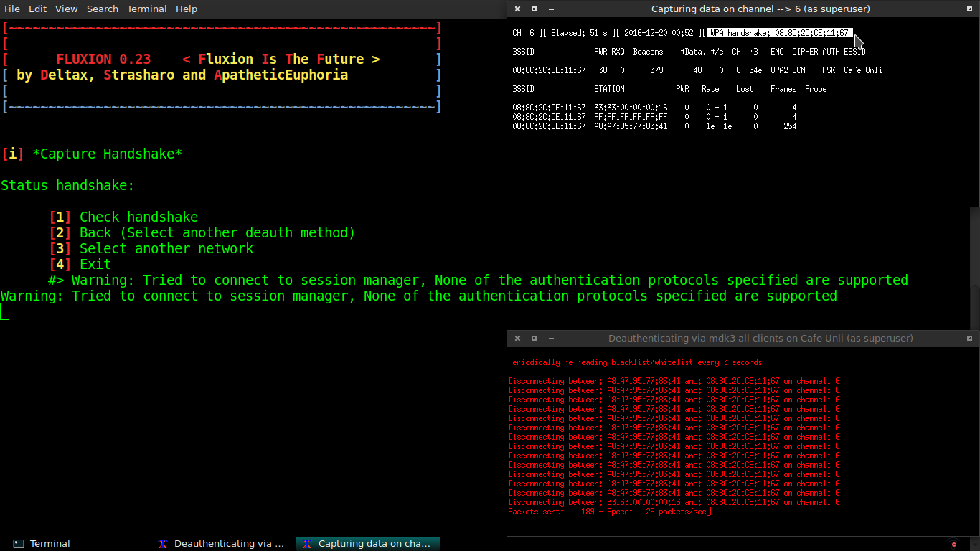Click the terminal cursor block below the warnings
The height and width of the screenshot is (551, 980).
pyautogui.click(x=5, y=311)
